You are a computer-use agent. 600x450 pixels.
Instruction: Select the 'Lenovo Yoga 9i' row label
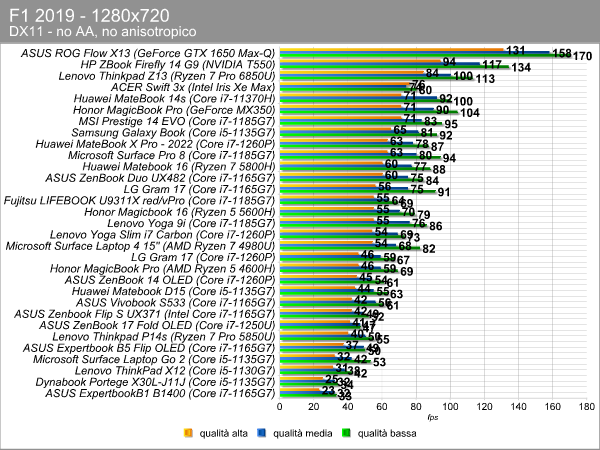click(191, 223)
